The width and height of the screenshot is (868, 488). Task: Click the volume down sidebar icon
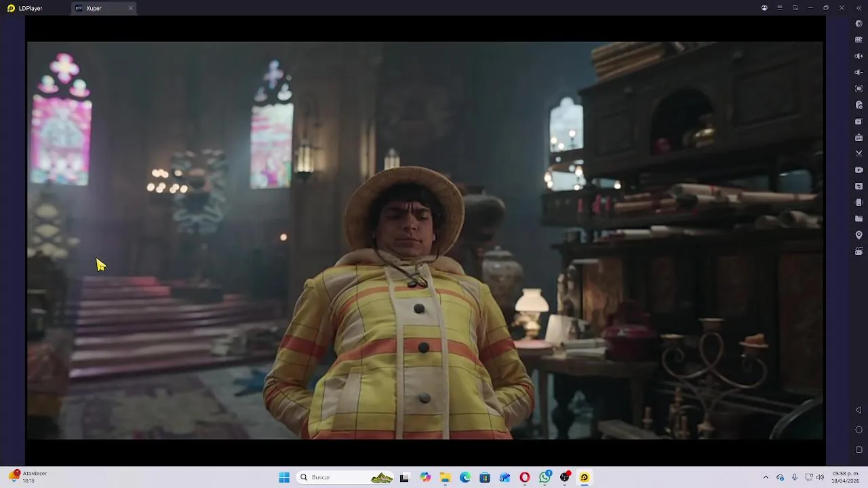[859, 73]
